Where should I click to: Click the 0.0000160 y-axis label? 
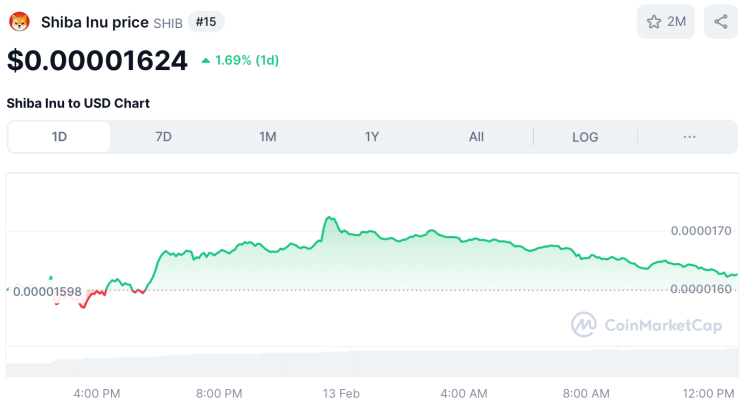(701, 289)
